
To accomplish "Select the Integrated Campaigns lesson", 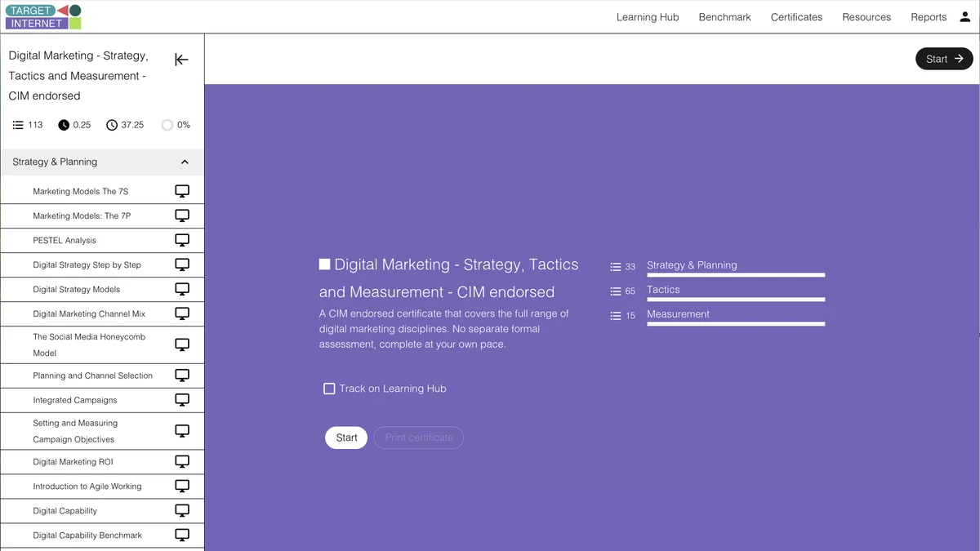I will click(75, 401).
